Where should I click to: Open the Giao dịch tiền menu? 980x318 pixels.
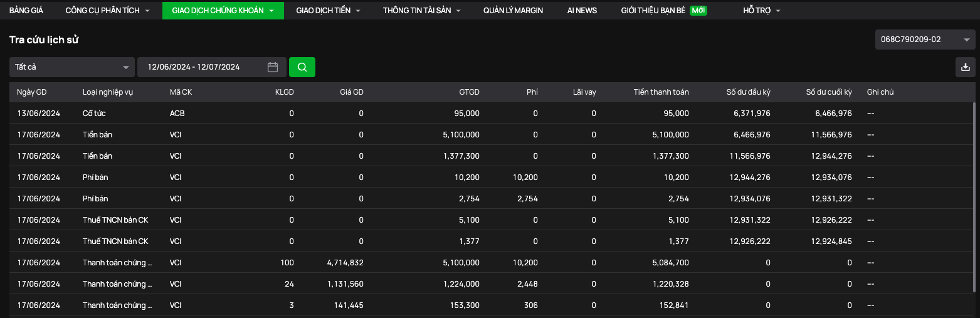(x=328, y=11)
